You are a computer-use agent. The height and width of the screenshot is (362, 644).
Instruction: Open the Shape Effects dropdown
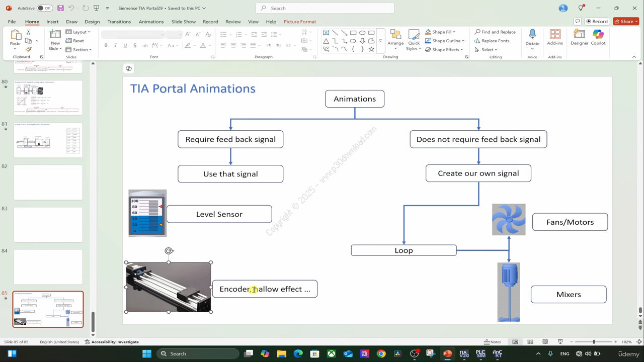(x=444, y=49)
